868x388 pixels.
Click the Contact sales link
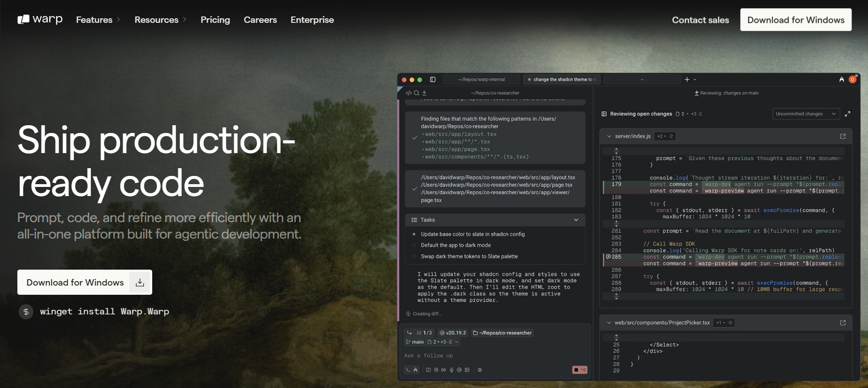pos(700,20)
